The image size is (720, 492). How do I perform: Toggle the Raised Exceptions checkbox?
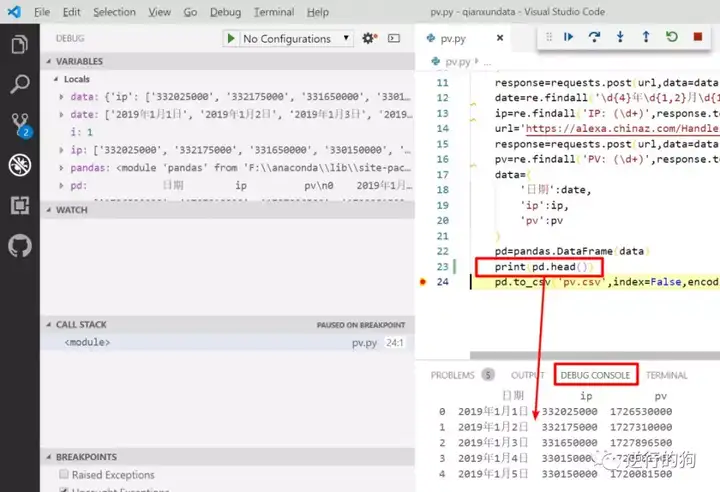tap(64, 474)
